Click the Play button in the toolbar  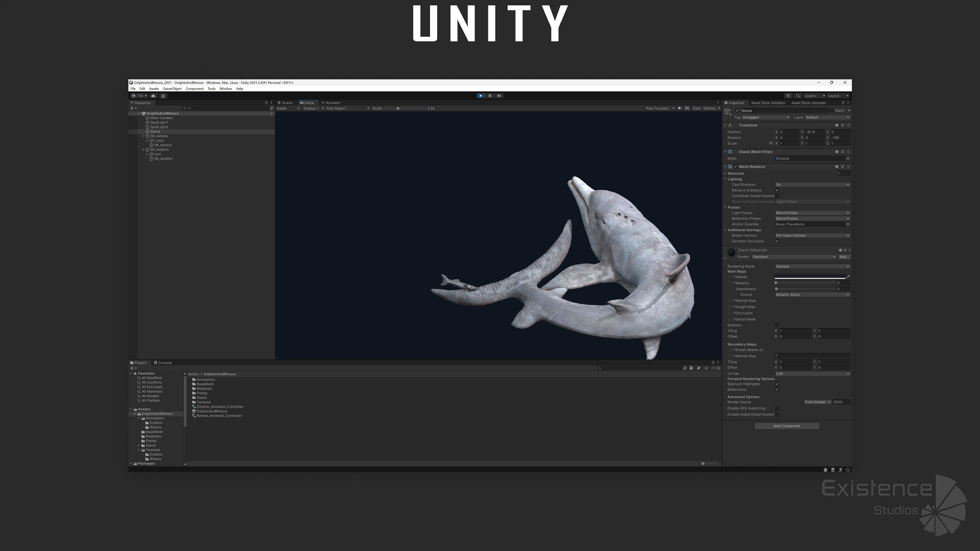tap(481, 96)
